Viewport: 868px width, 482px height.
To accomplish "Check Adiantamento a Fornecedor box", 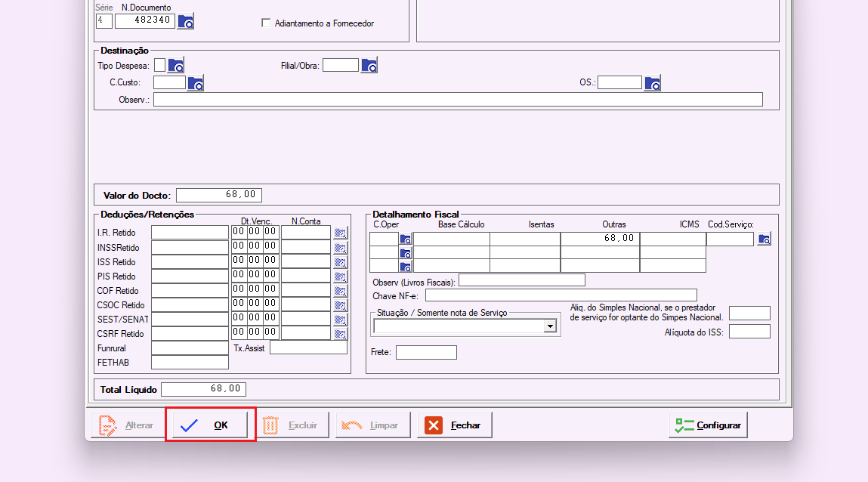I will 266,23.
